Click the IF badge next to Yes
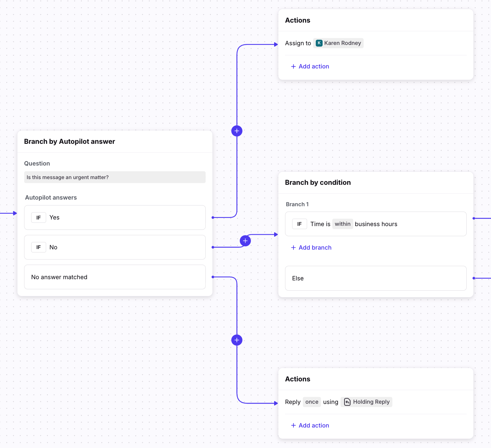The image size is (491, 448). pos(39,218)
